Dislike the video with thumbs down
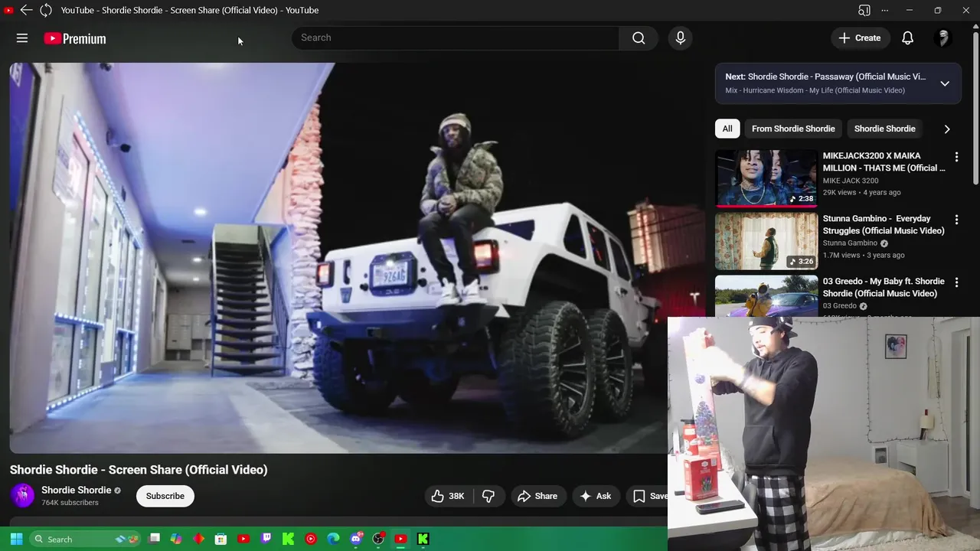 coord(488,496)
